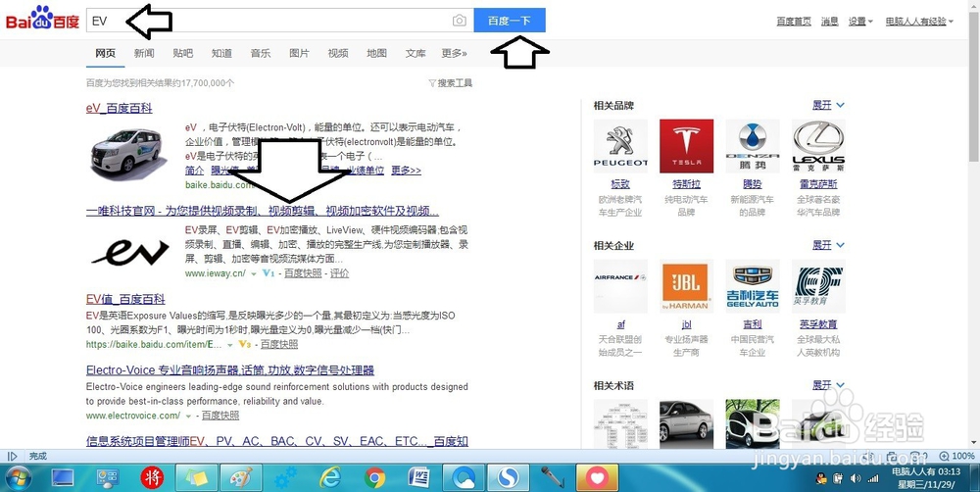Screen dimensions: 980x492
Task: Open 消息 link in header
Action: point(829,22)
